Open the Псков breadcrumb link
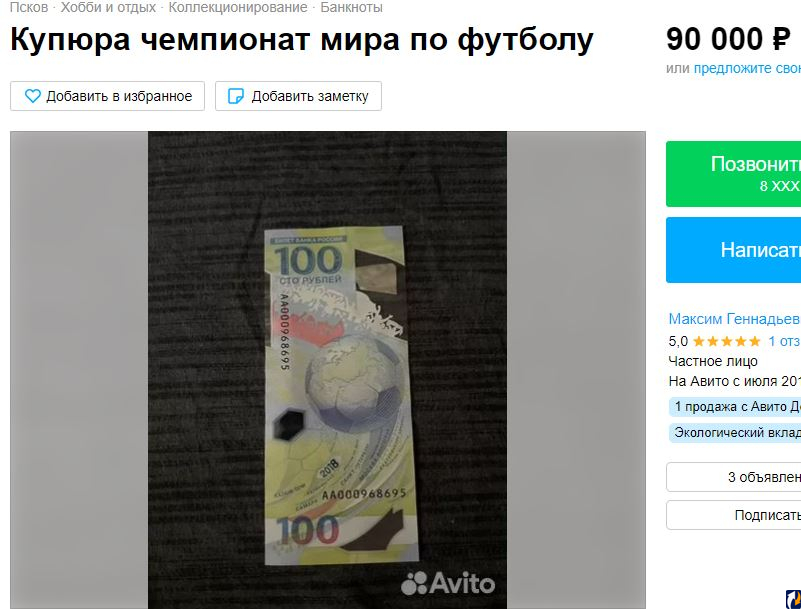 pyautogui.click(x=29, y=7)
